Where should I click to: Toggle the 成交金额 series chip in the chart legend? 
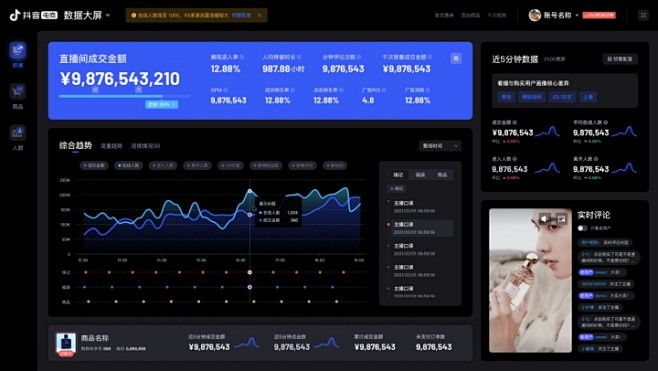[x=94, y=165]
